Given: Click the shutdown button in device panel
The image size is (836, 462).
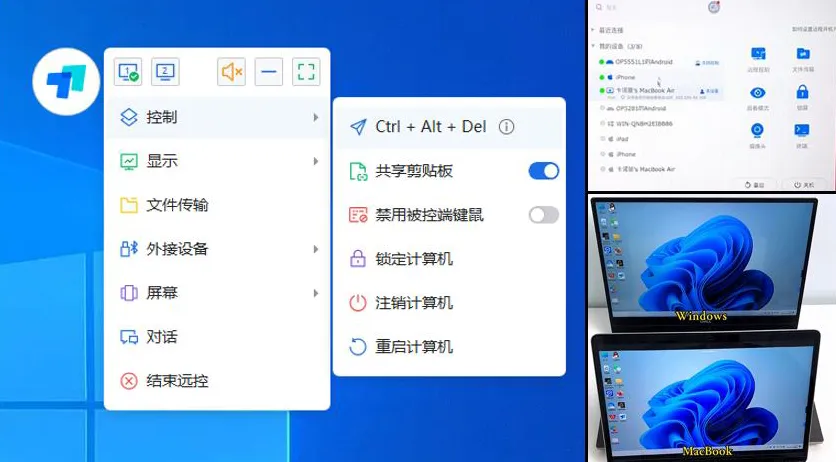Looking at the screenshot, I should (804, 185).
